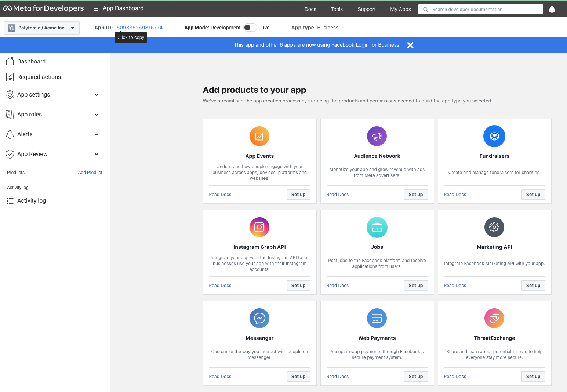Click the Meta for Developers logo
Viewport: 567px width, 392px height.
tap(43, 8)
